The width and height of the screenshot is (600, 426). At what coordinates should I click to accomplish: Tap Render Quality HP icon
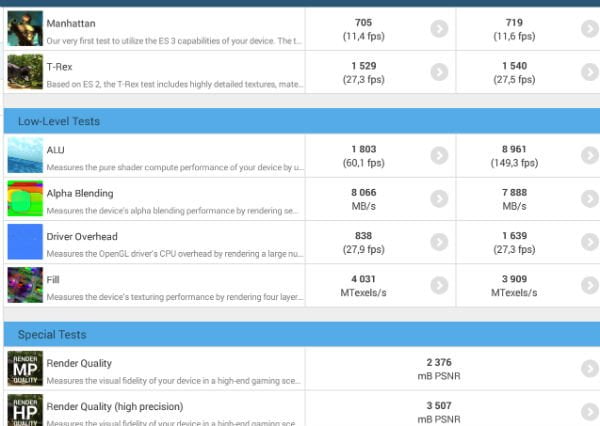[25, 410]
